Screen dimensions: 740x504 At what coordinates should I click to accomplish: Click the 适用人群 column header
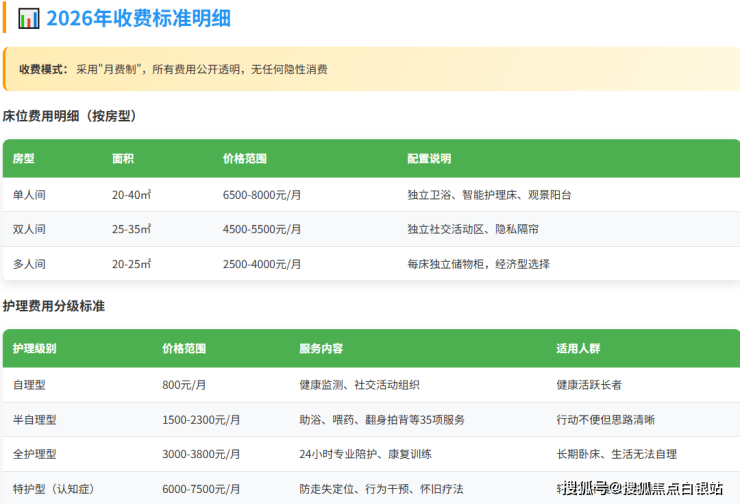pyautogui.click(x=578, y=349)
